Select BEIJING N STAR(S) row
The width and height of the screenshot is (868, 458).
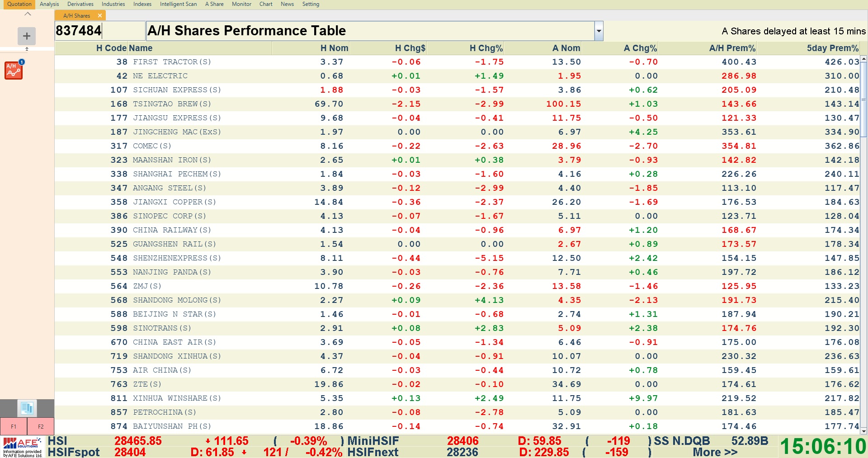457,314
